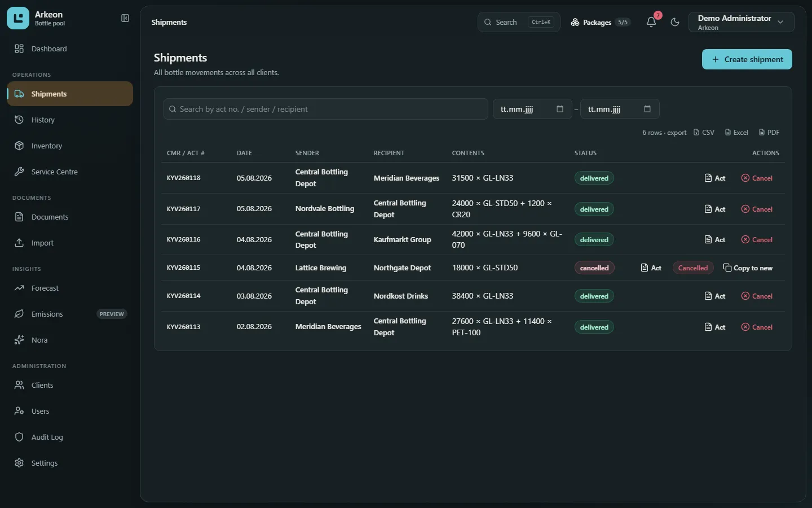Open Nora assistant in sidebar
The image size is (812, 508).
pos(70,340)
